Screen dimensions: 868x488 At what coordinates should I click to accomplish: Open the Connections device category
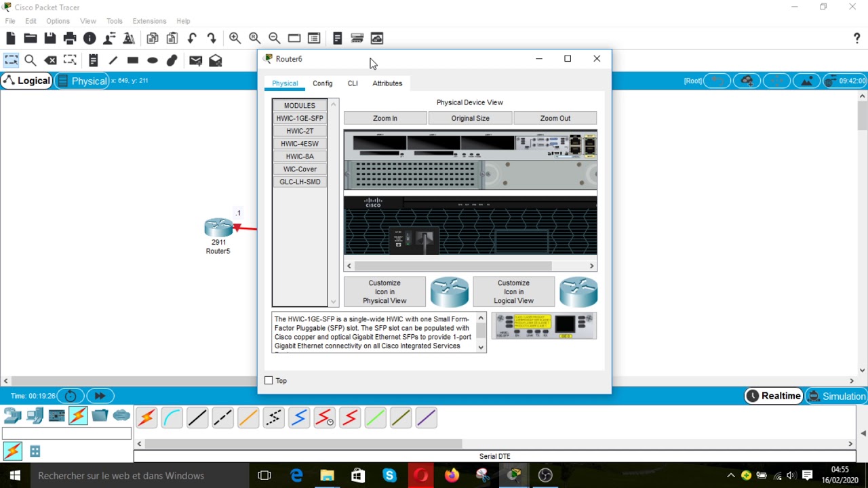pyautogui.click(x=78, y=415)
